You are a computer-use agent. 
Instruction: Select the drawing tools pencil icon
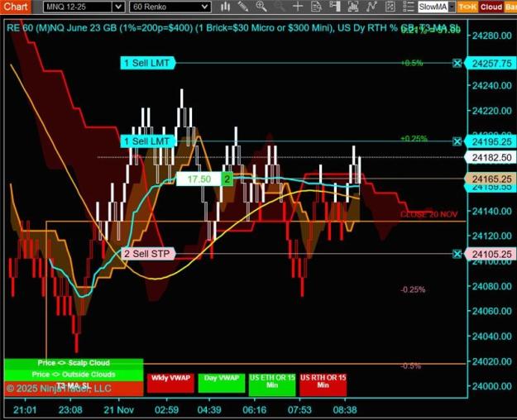point(243,7)
